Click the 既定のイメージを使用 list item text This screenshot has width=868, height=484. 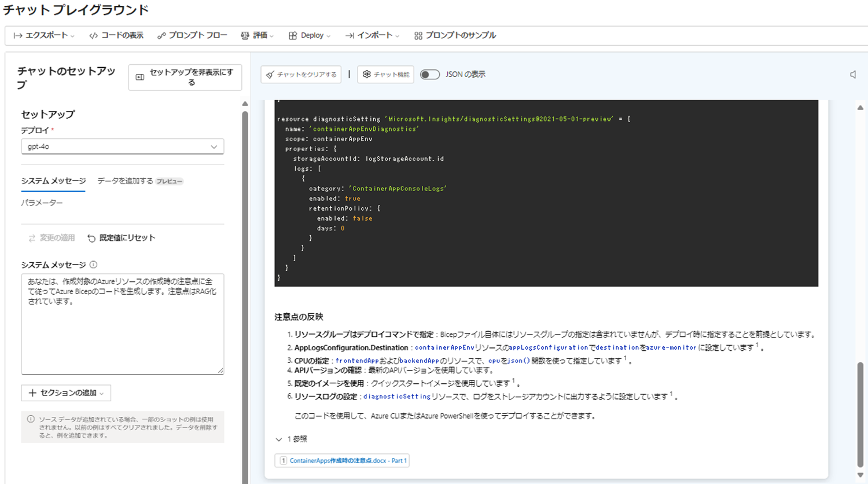pos(329,383)
